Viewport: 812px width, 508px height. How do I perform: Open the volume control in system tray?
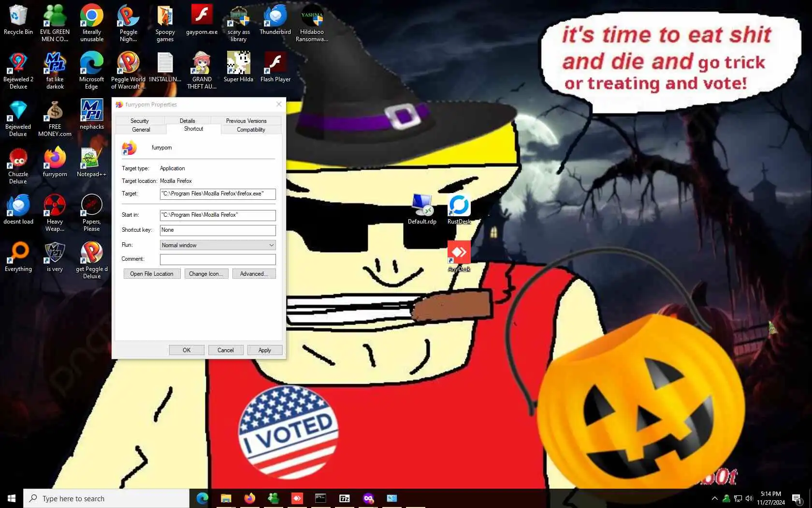click(x=749, y=498)
